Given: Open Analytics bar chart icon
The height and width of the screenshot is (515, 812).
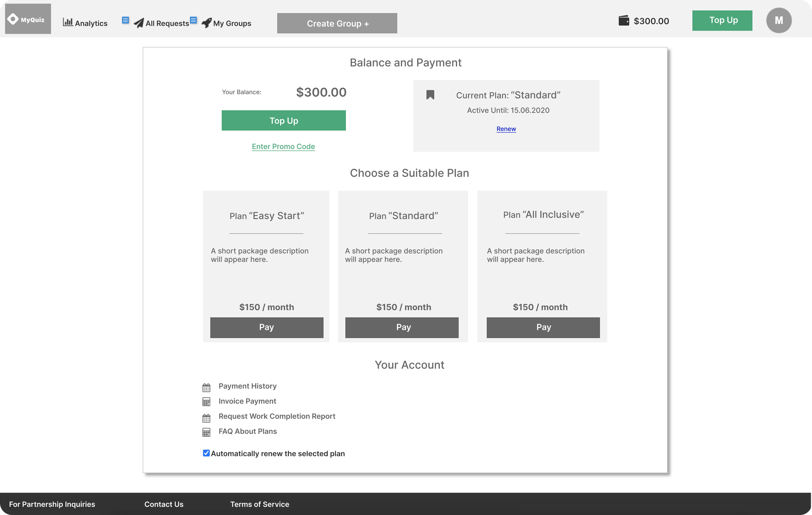Looking at the screenshot, I should click(68, 22).
